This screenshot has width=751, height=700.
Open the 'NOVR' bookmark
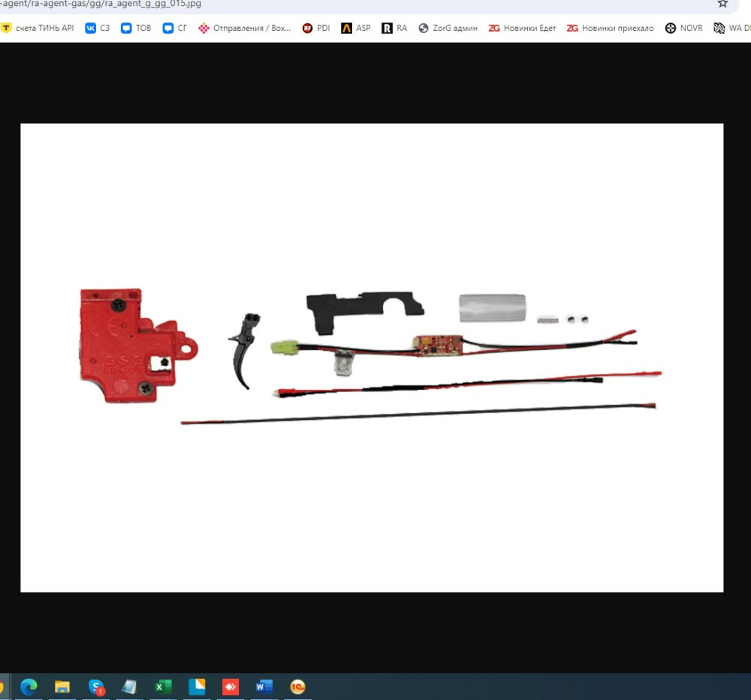[x=684, y=29]
